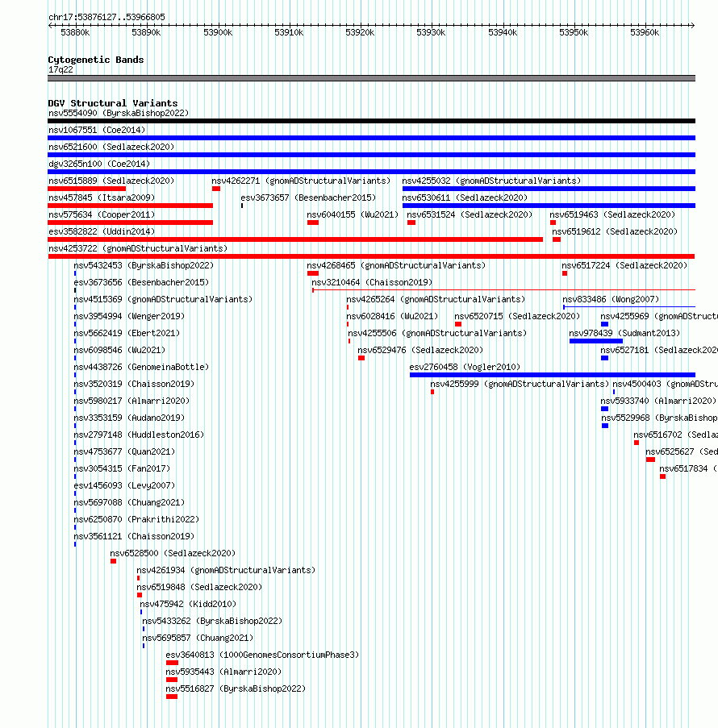This screenshot has height=728, width=718.
Task: Click the 53950k ruler position label
Action: tap(574, 32)
